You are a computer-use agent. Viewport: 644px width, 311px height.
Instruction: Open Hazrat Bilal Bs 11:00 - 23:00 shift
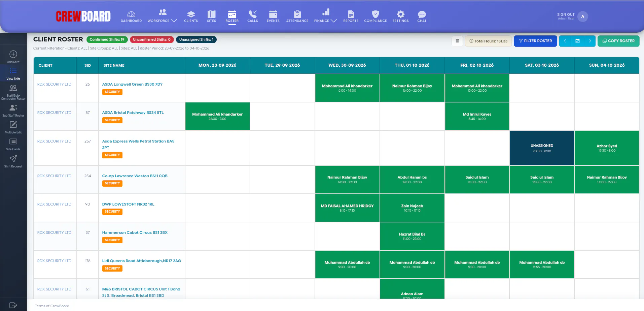coord(412,236)
